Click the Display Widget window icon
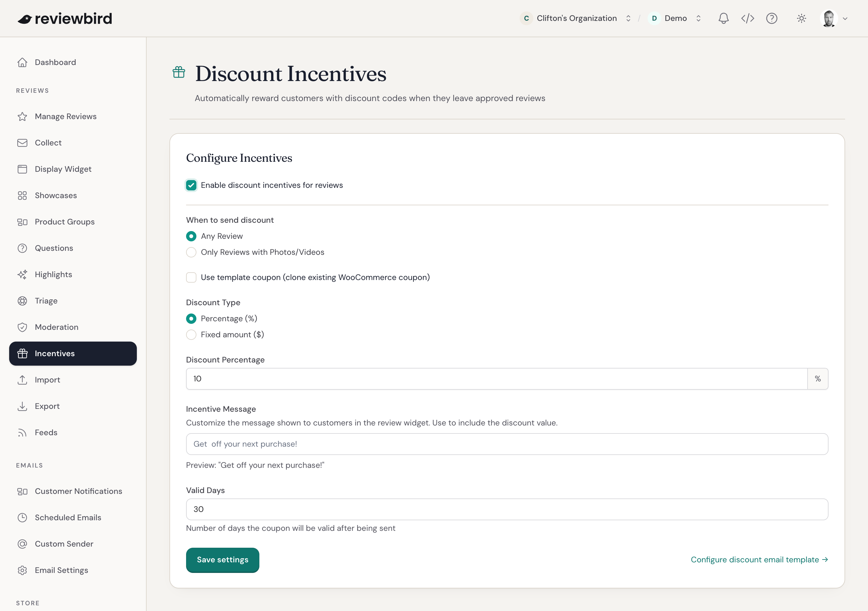Viewport: 868px width, 611px height. [22, 169]
